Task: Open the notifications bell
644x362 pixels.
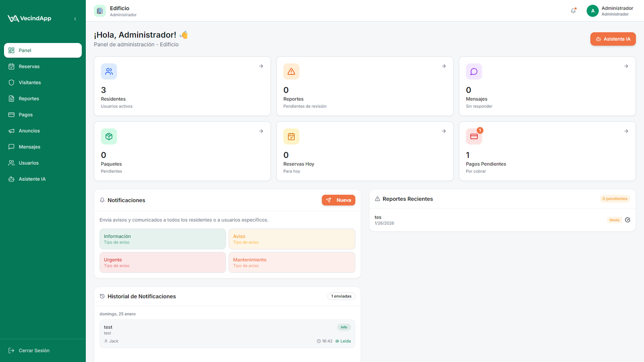Action: coord(573,11)
